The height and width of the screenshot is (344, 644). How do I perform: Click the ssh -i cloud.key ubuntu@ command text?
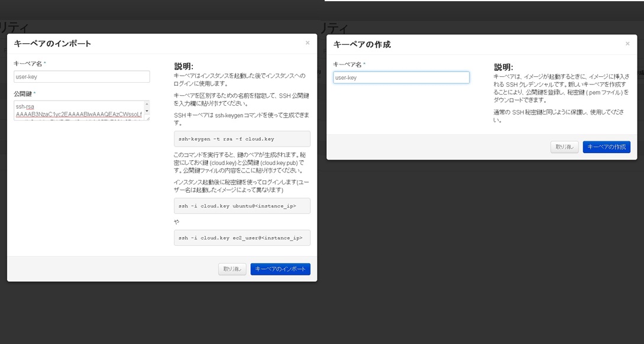[237, 206]
